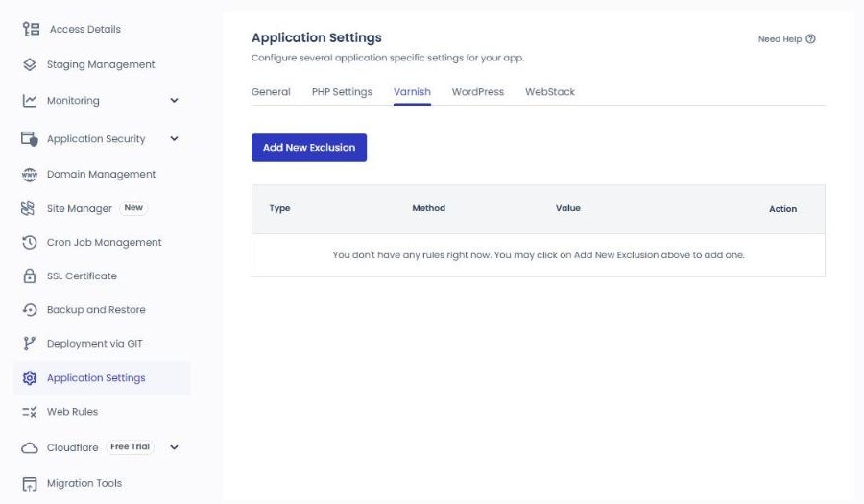Click the SSL Certificate padlock icon

(x=30, y=276)
